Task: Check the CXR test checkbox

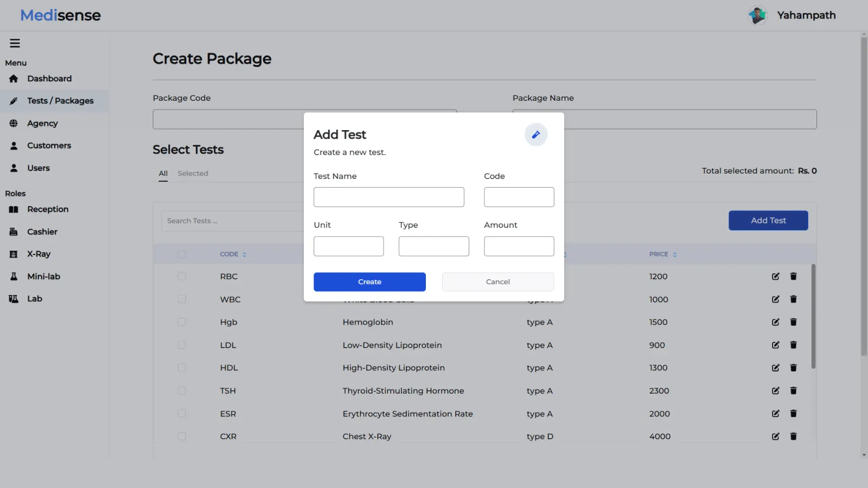Action: click(x=182, y=436)
